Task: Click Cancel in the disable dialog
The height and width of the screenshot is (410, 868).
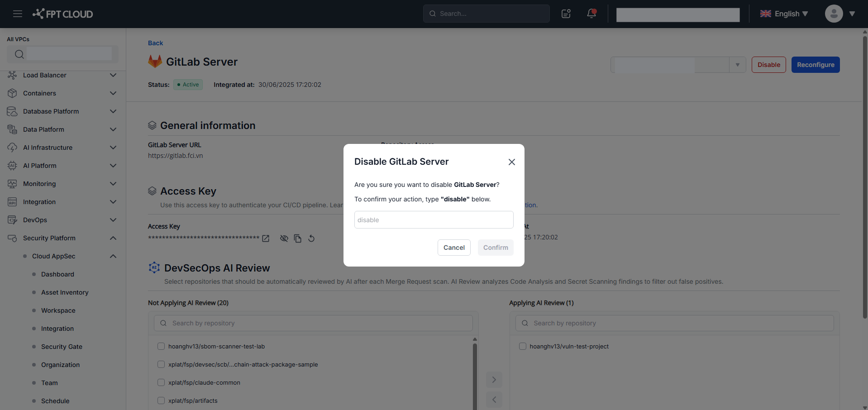Action: tap(454, 248)
